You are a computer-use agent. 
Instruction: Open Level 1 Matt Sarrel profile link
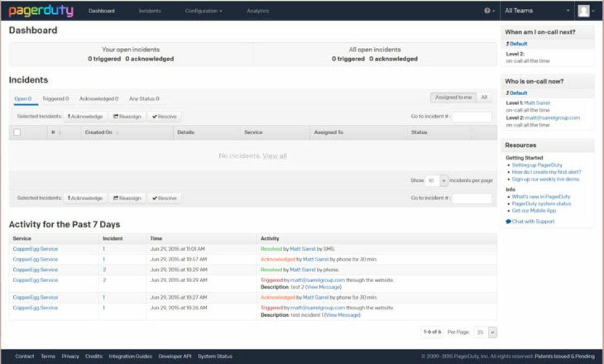click(537, 103)
